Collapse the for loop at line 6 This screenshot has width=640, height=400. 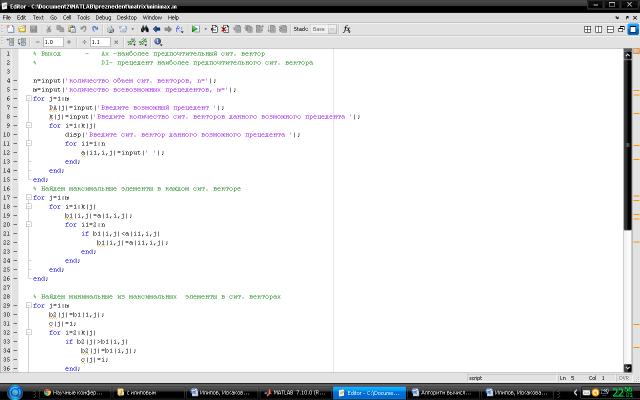point(28,99)
